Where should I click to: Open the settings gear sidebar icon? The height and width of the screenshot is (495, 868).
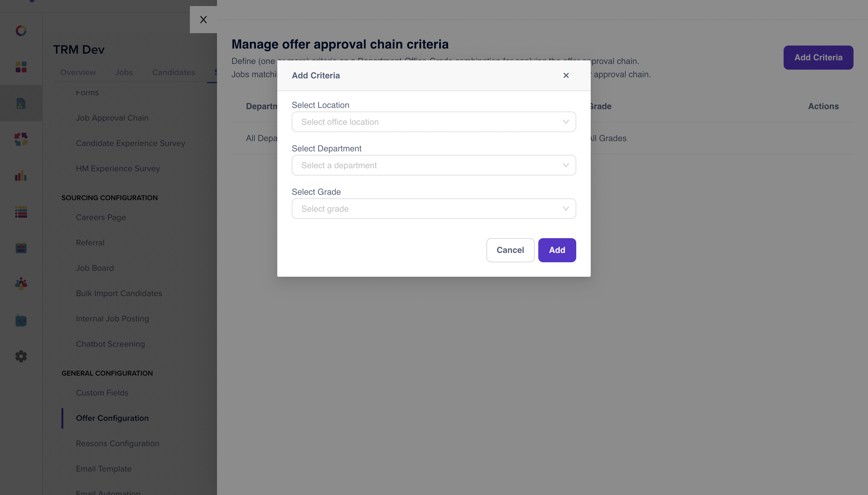pos(21,356)
